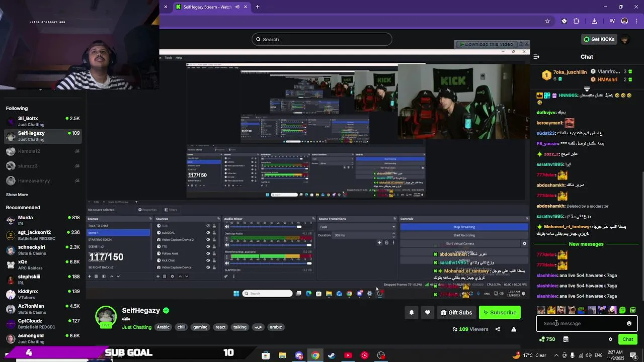Open xQc in Recommended channels

(43, 265)
